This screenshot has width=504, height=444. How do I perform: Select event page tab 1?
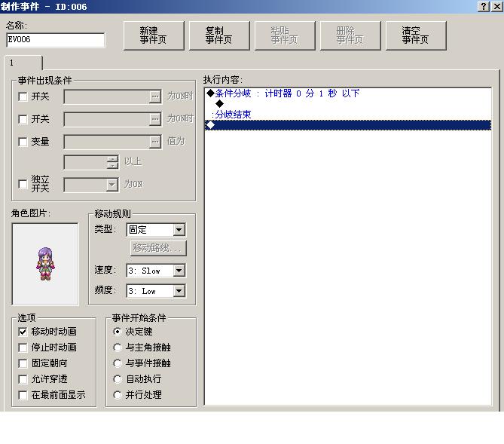(23, 63)
